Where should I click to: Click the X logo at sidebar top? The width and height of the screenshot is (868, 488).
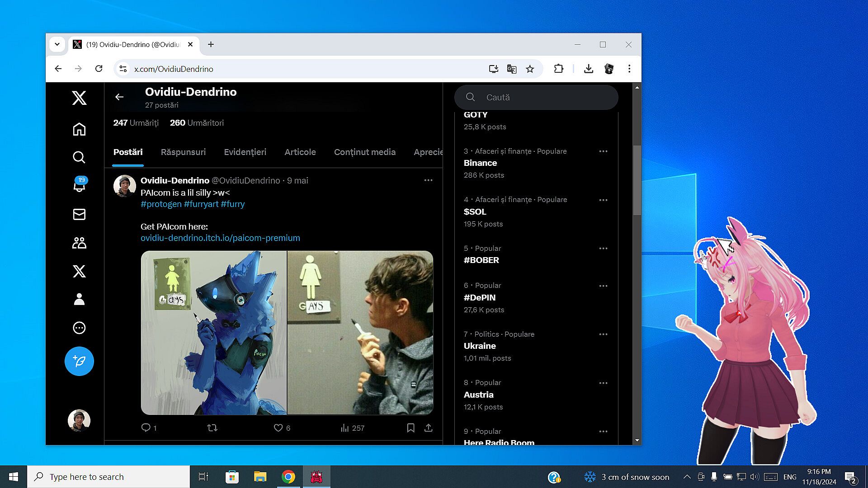coord(79,98)
